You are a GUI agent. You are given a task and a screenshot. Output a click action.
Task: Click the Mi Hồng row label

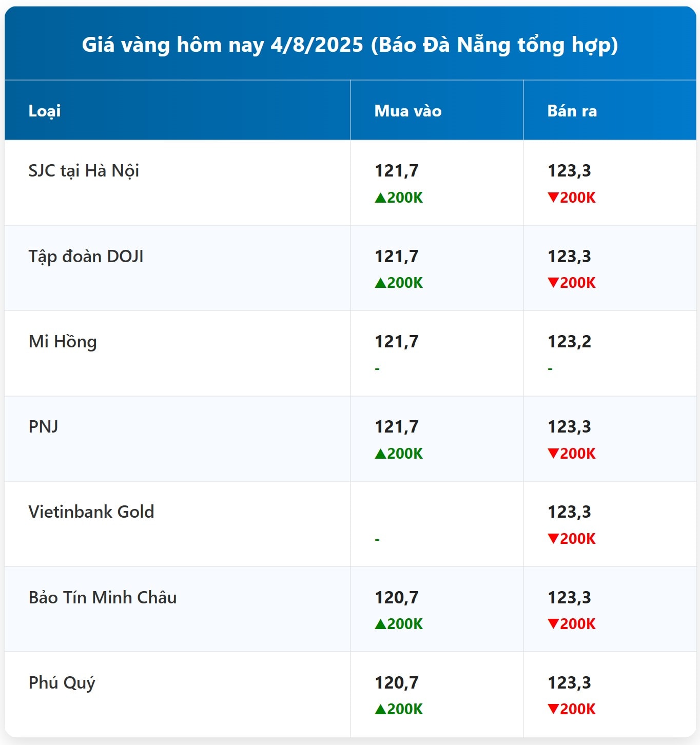[x=63, y=342]
